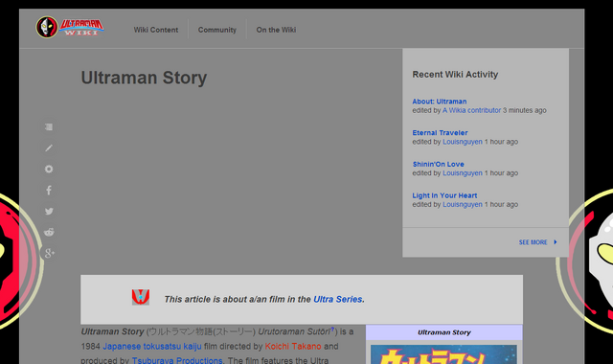Image resolution: width=613 pixels, height=364 pixels.
Task: Share page via Twitter icon
Action: [49, 211]
